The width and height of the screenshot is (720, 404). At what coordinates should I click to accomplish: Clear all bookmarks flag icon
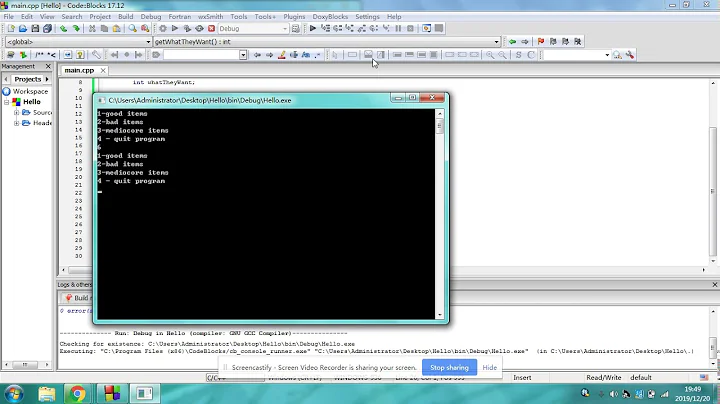578,42
